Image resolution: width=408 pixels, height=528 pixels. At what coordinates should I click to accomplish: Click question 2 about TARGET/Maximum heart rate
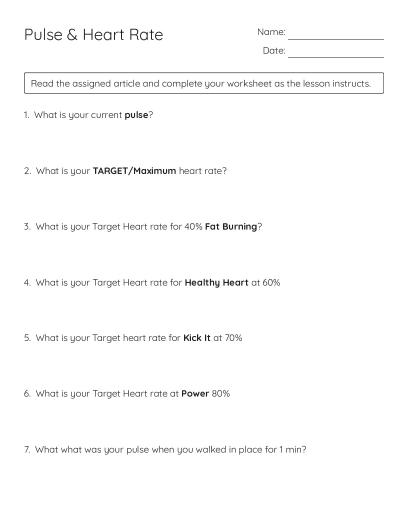(x=125, y=171)
